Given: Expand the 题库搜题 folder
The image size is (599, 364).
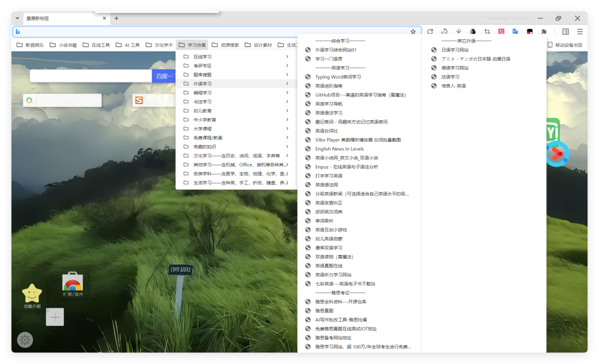Looking at the screenshot, I should [x=236, y=75].
